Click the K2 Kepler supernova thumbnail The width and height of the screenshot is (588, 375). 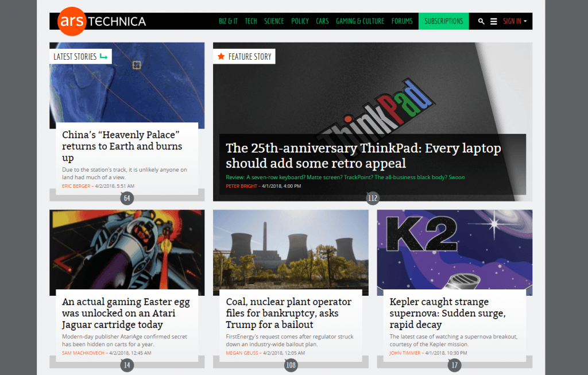454,250
